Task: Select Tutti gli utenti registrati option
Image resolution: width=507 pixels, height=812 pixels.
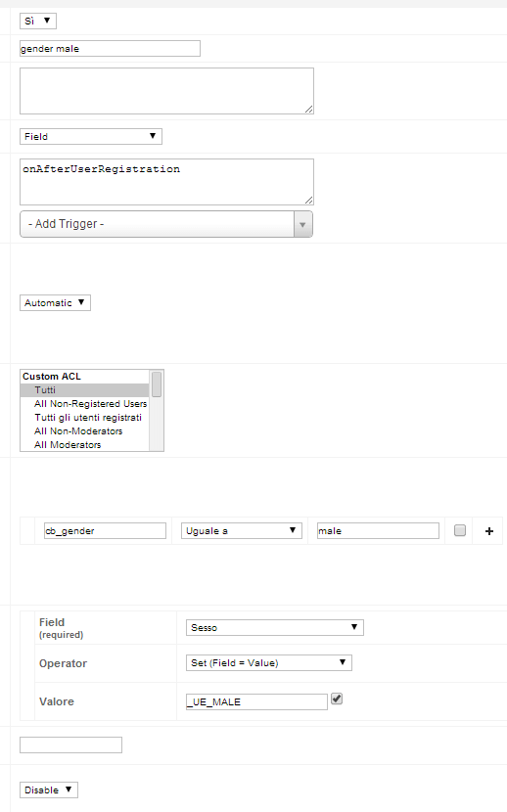Action: (84, 418)
